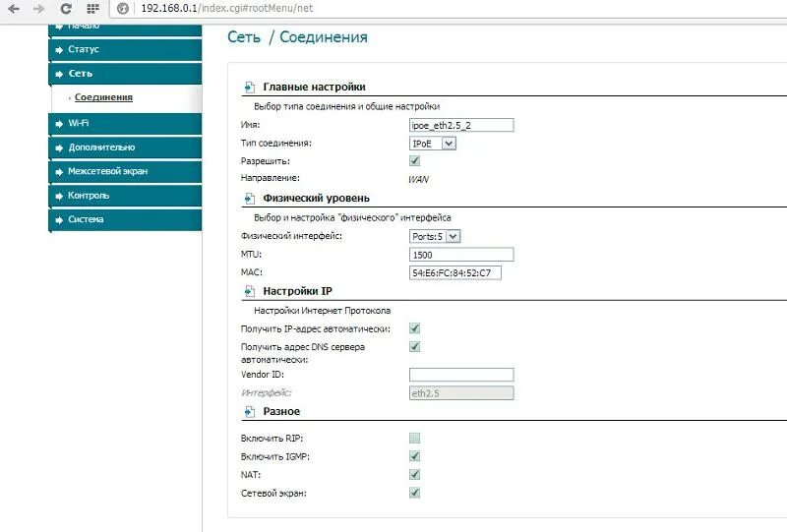Enable the Включить RIP checkbox
This screenshot has width=787, height=532.
tap(414, 438)
